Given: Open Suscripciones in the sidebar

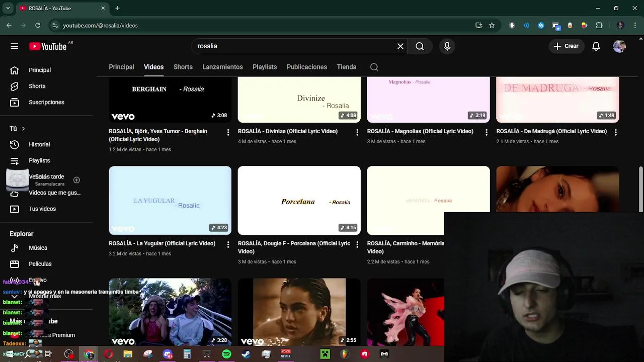Looking at the screenshot, I should [x=46, y=103].
